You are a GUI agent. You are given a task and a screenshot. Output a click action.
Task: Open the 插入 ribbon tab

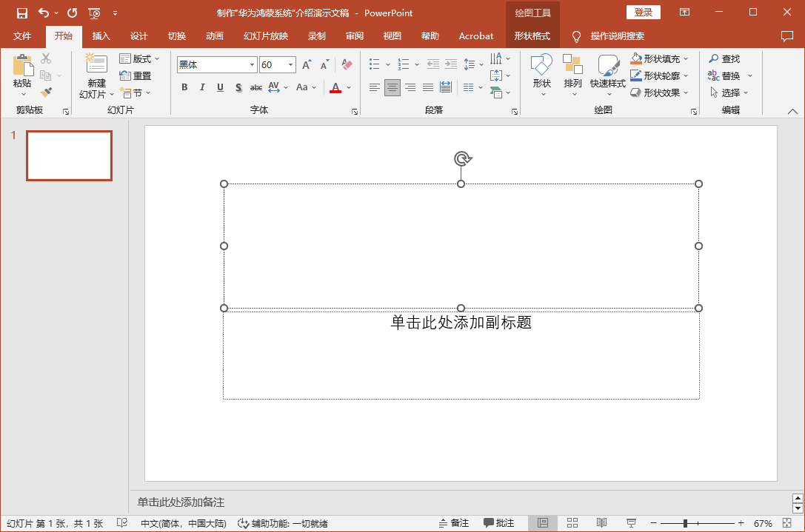pyautogui.click(x=101, y=36)
